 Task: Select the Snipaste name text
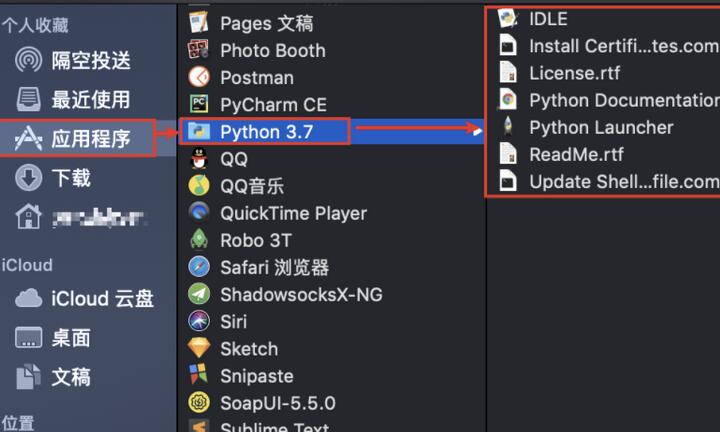[257, 376]
